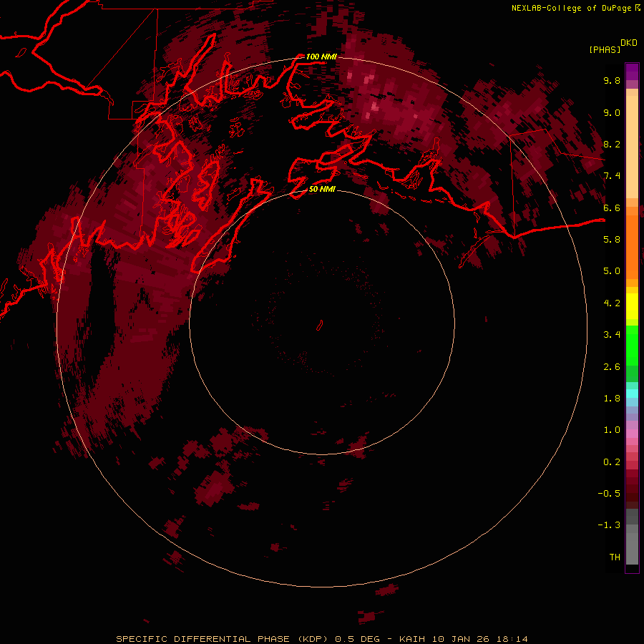Click the 9.0 legend value

pyautogui.click(x=612, y=112)
